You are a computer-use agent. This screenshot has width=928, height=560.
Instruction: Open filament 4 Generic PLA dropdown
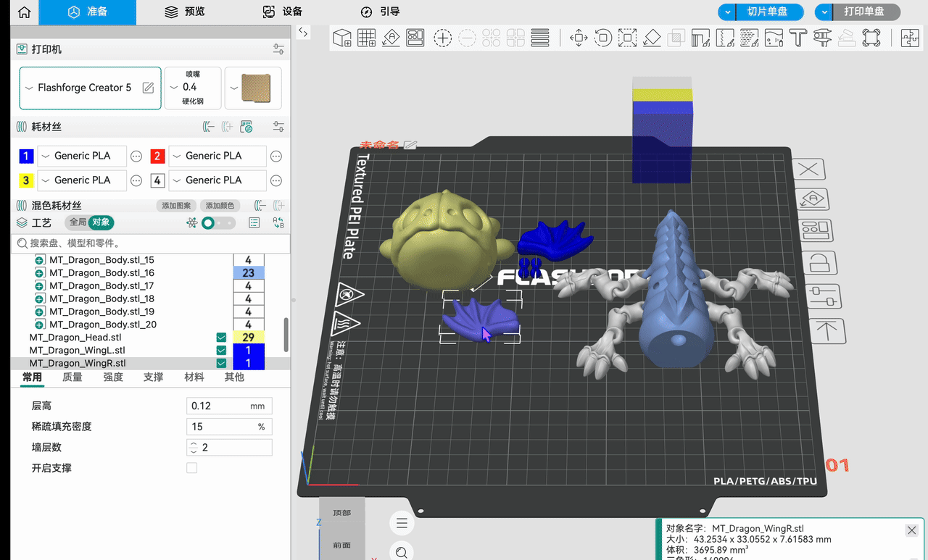[217, 180]
